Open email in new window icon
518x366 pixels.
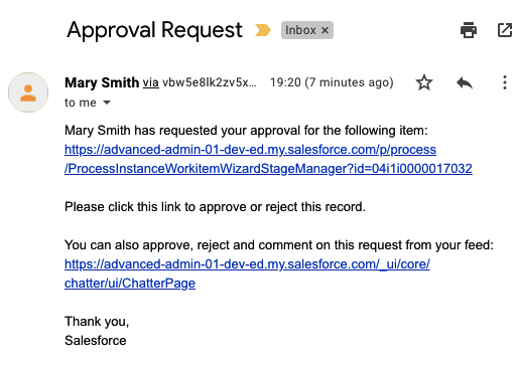(504, 30)
